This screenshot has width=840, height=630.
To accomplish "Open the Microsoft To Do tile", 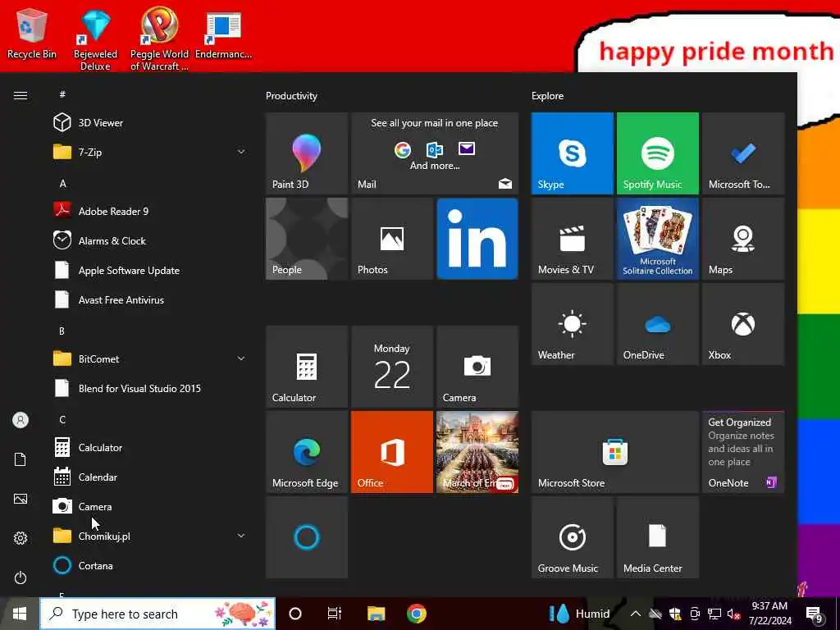I will pyautogui.click(x=743, y=153).
